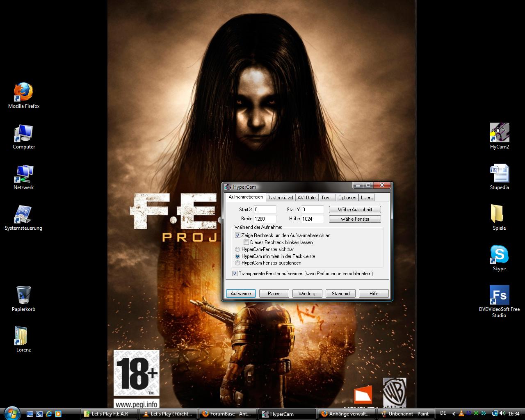
Task: Launch Internet Explorer from quick launch
Action: click(x=49, y=414)
